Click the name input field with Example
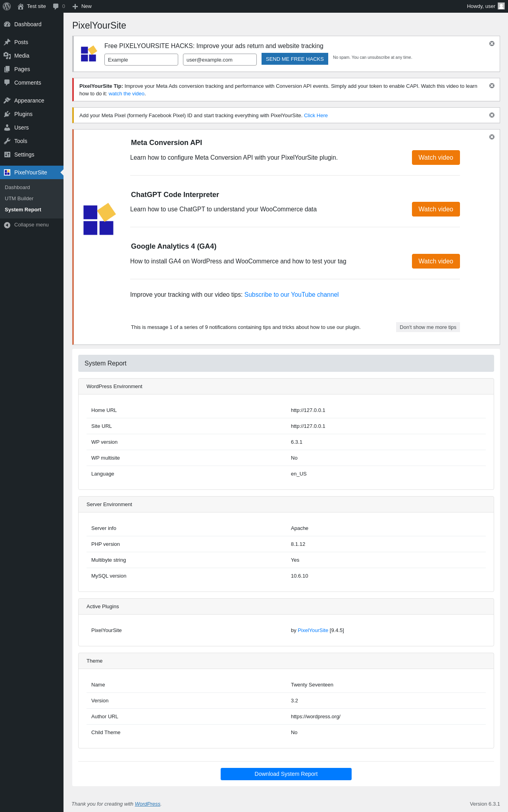The height and width of the screenshot is (812, 508). (141, 60)
